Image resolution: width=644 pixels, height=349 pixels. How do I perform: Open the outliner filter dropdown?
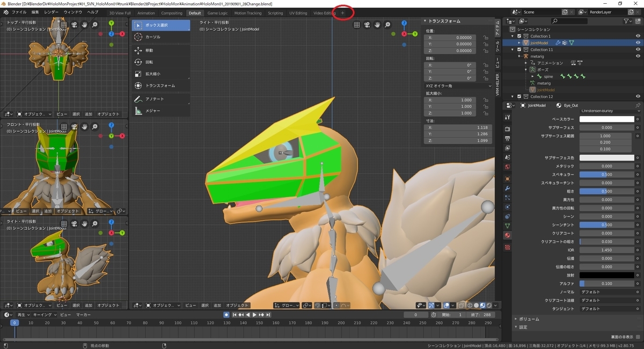(x=628, y=21)
